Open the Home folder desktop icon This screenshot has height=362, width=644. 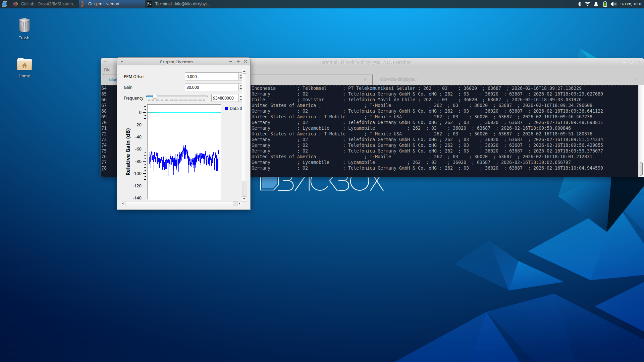24,65
